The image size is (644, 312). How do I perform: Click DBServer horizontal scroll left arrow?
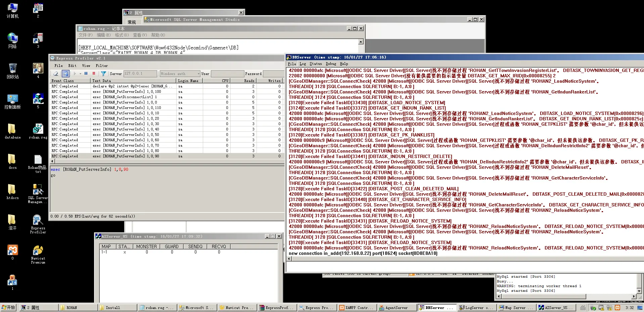pyautogui.click(x=289, y=259)
